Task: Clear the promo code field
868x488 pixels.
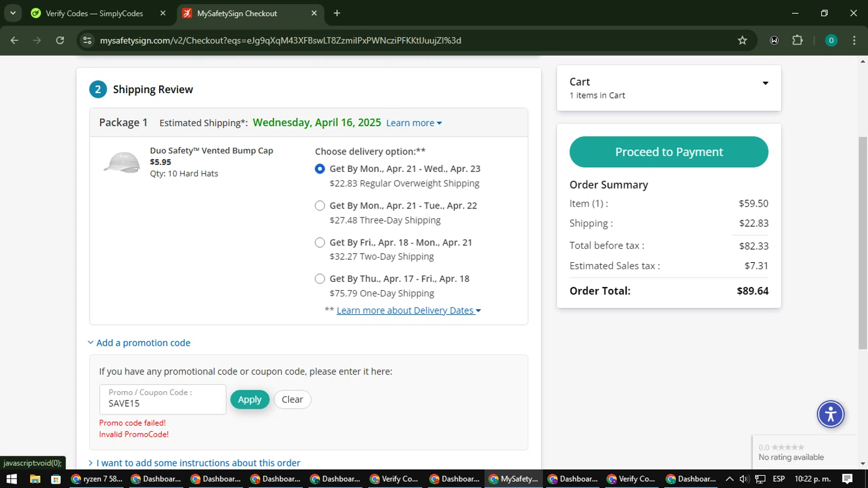Action: click(x=292, y=399)
